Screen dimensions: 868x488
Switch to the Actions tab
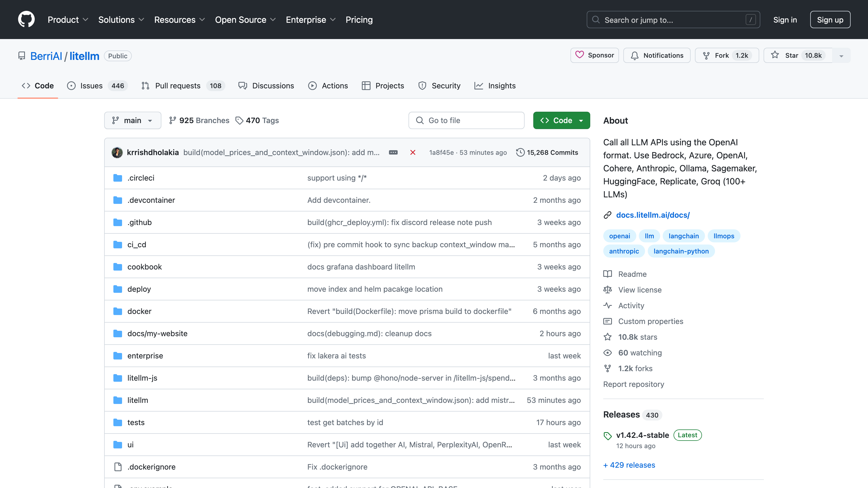pyautogui.click(x=328, y=86)
